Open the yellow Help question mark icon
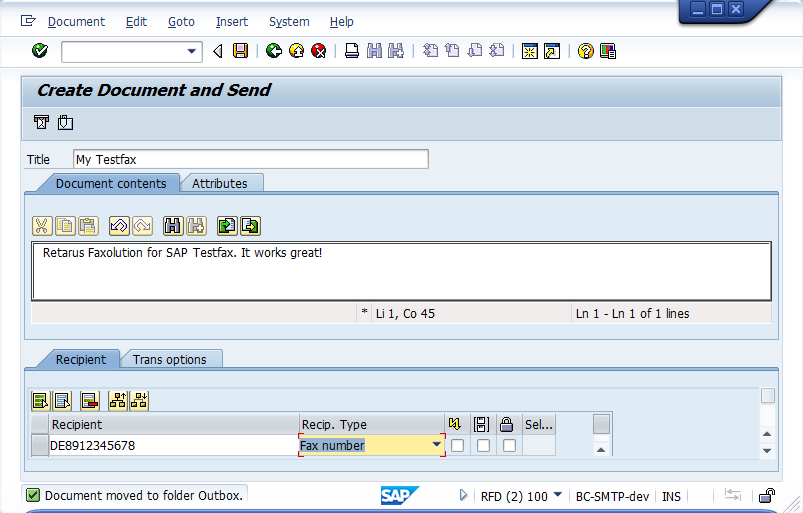803x513 pixels. click(586, 51)
